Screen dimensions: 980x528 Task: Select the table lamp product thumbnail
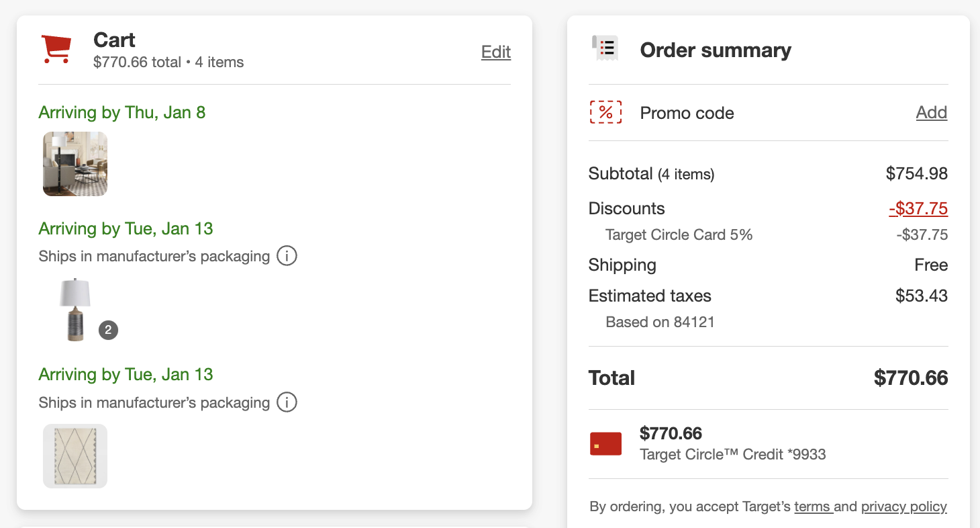75,309
